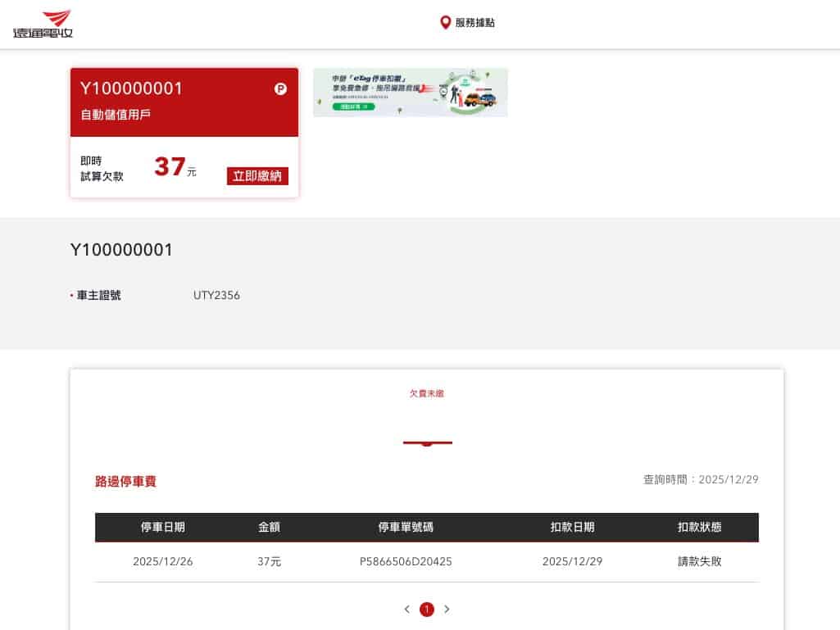Image resolution: width=840 pixels, height=630 pixels.
Task: Click the location pin icon beside 服務據點
Action: pyautogui.click(x=445, y=22)
